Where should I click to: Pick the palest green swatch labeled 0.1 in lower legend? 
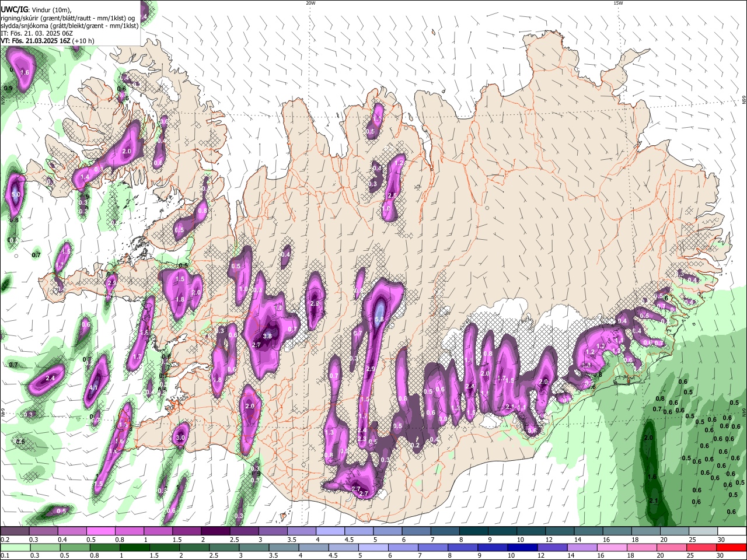coord(15,547)
